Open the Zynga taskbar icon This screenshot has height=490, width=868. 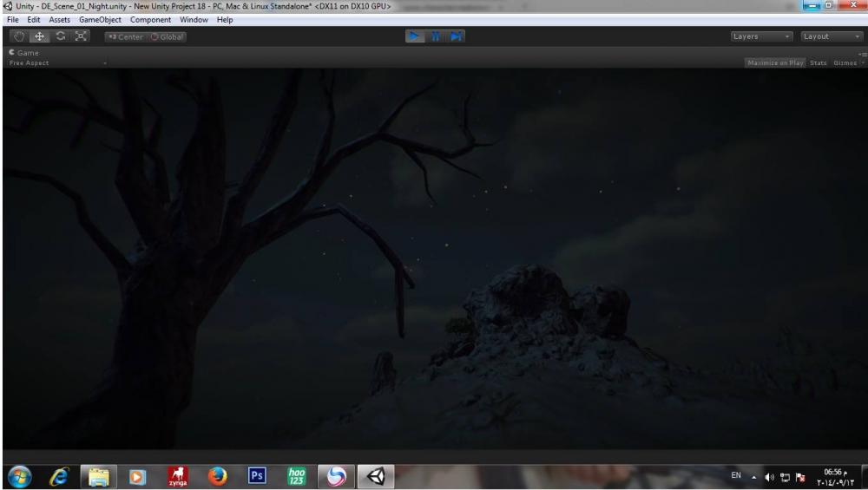178,477
